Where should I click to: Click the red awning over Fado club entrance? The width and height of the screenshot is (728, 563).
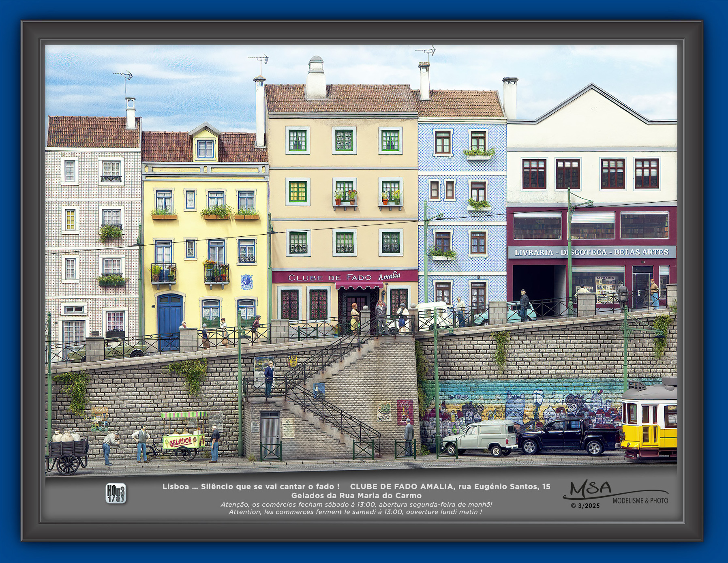(x=359, y=286)
